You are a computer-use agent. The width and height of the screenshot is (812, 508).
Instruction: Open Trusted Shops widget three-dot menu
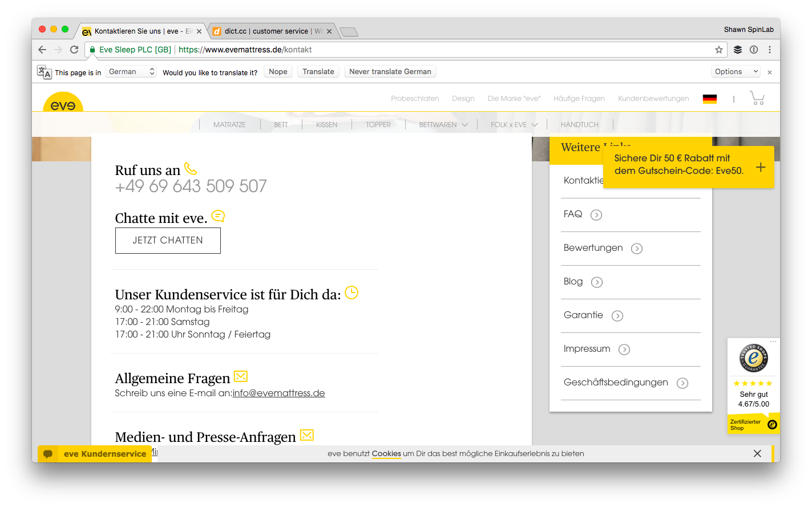773,342
